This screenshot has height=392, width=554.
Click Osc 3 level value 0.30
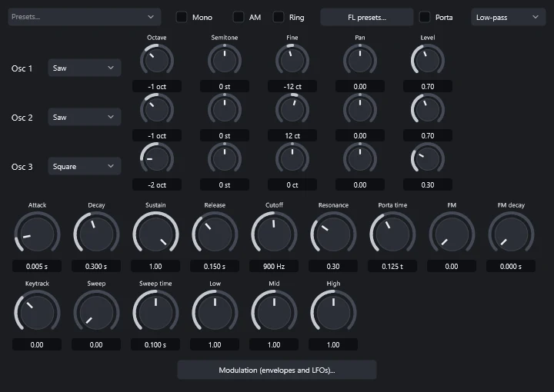click(428, 184)
